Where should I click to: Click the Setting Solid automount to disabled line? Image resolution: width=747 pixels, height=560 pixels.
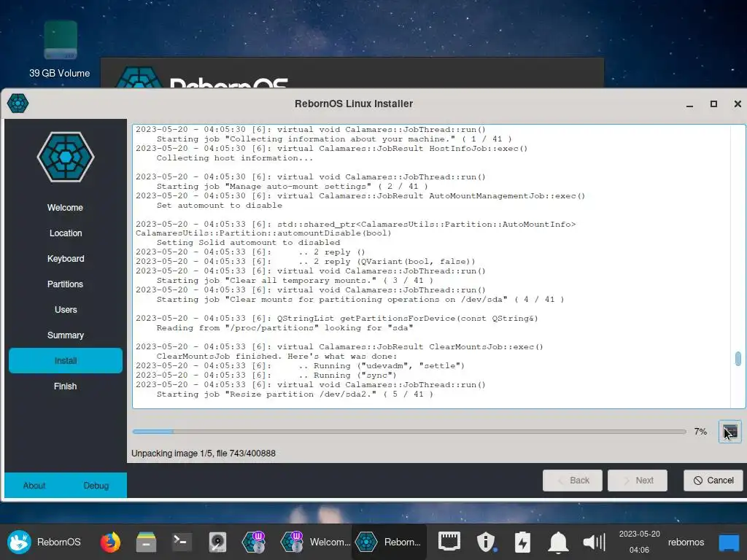tap(248, 242)
